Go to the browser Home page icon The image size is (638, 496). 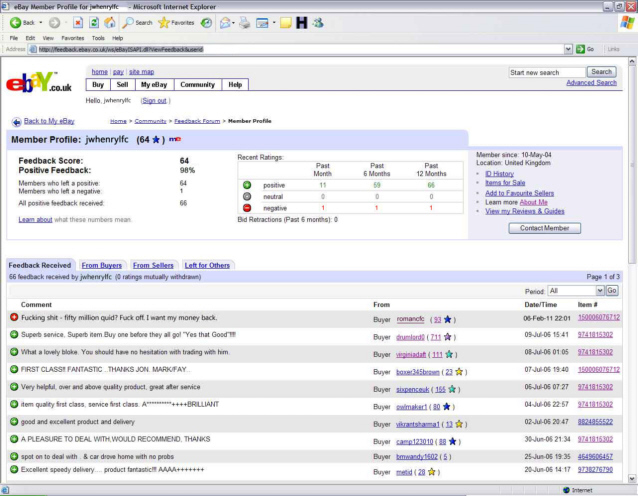pos(110,23)
